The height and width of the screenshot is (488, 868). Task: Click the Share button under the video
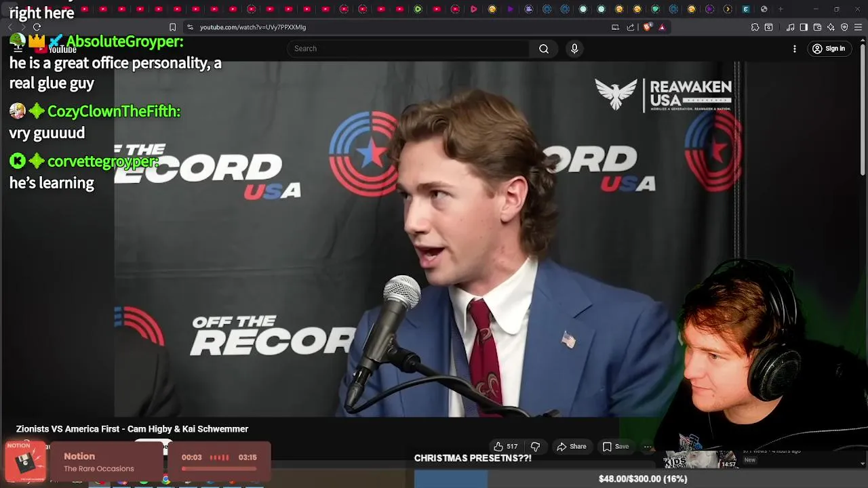pyautogui.click(x=571, y=446)
